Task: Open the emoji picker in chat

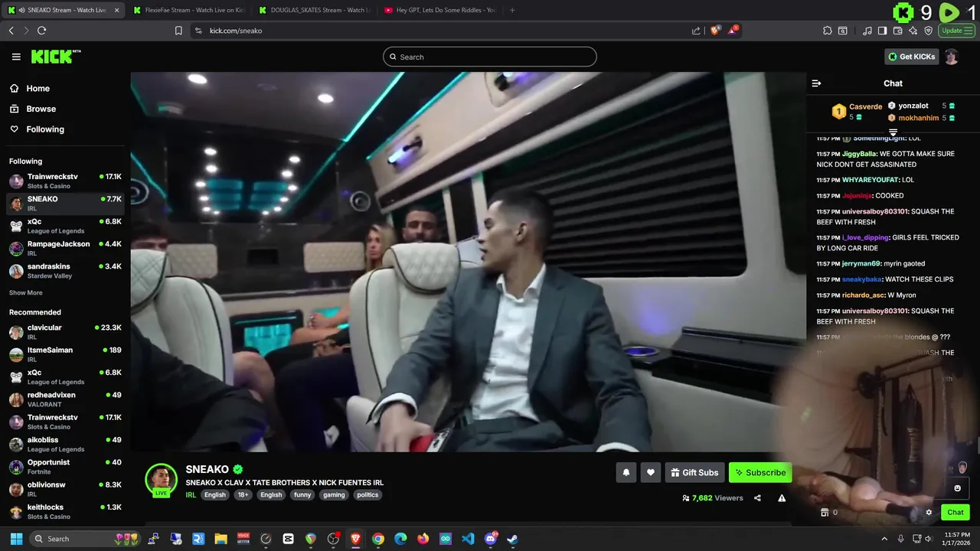Action: (957, 488)
